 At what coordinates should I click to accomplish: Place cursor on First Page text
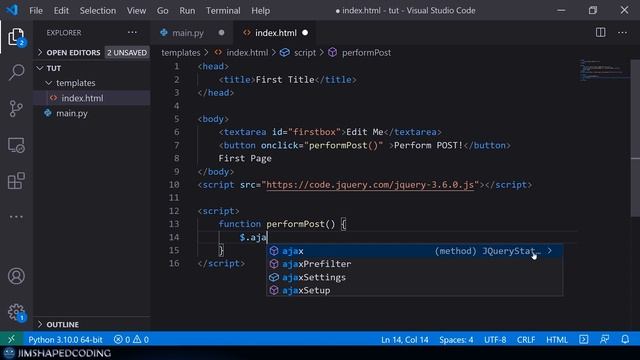pos(245,158)
